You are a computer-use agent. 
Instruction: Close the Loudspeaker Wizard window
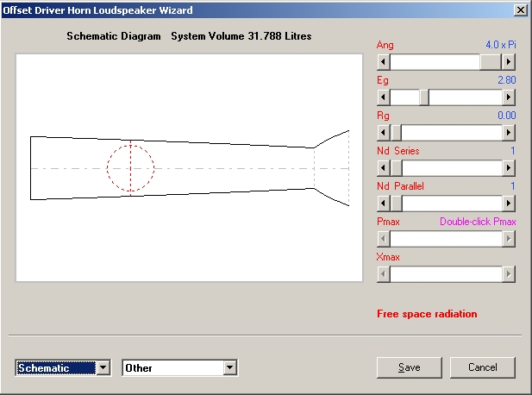pyautogui.click(x=521, y=10)
